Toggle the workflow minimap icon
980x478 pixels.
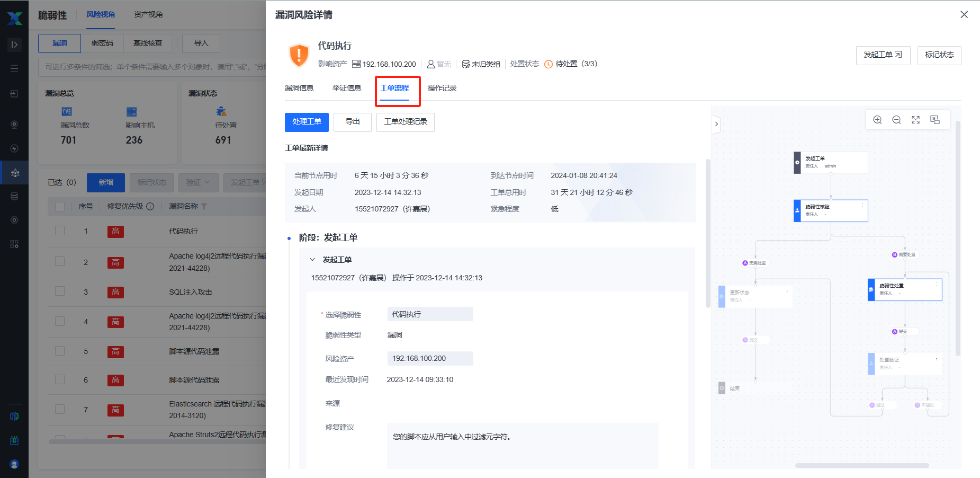coord(935,120)
